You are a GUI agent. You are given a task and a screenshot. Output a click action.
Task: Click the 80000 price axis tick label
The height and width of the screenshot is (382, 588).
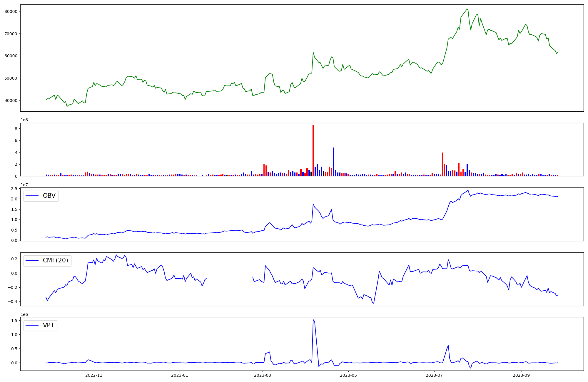11,11
